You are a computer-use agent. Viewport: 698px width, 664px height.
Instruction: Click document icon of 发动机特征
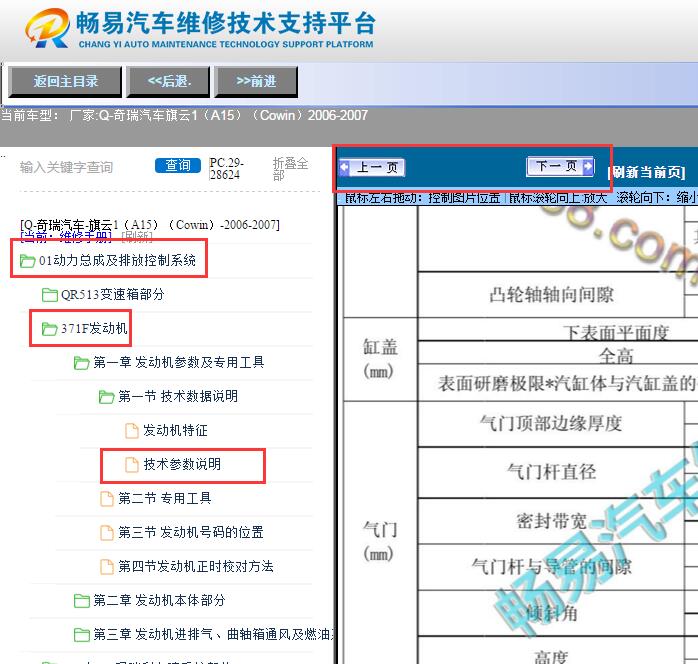click(131, 431)
